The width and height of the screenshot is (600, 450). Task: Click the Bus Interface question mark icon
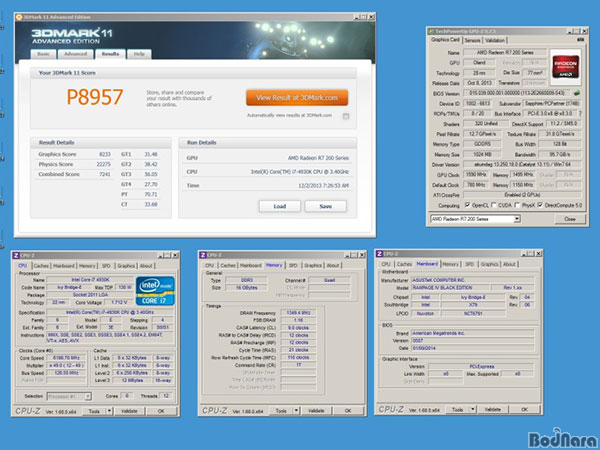580,114
